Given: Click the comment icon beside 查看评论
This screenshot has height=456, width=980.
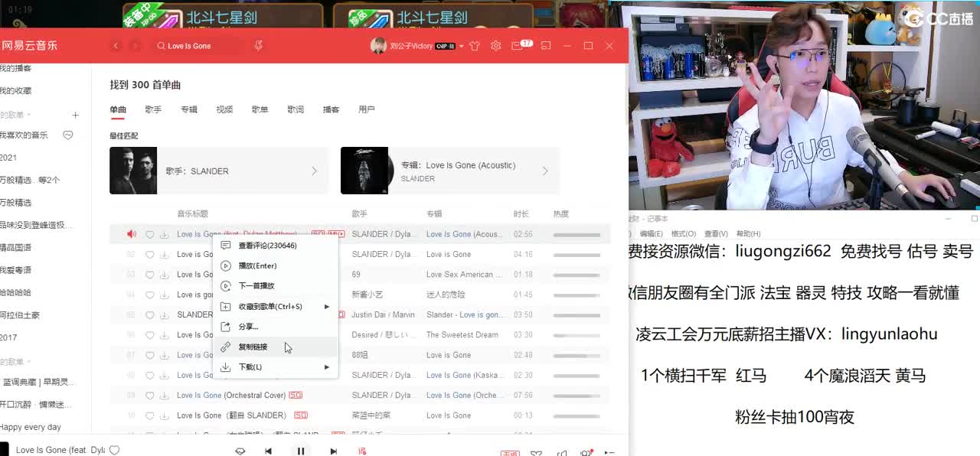Looking at the screenshot, I should click(225, 246).
